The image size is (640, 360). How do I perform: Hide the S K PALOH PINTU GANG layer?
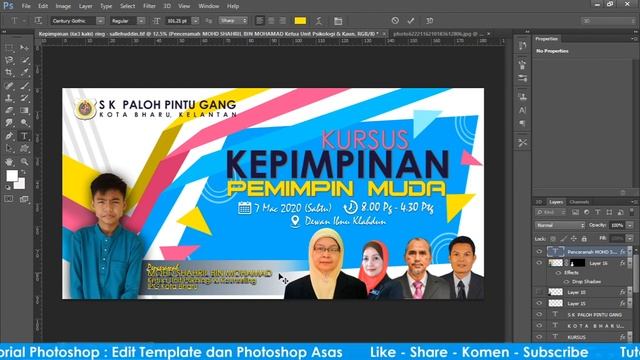click(x=539, y=315)
